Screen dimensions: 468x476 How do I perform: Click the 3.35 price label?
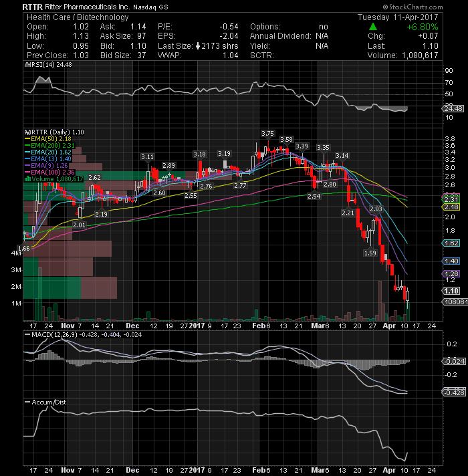(323, 148)
